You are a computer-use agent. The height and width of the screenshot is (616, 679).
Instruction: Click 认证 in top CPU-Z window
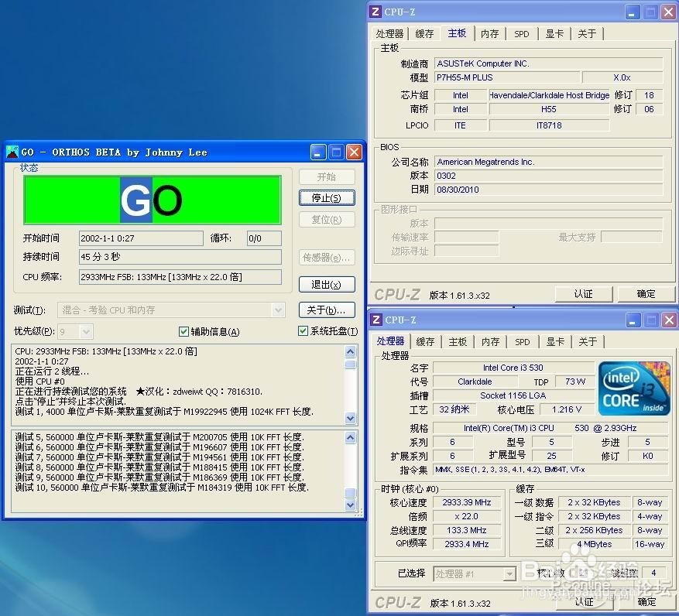[583, 294]
